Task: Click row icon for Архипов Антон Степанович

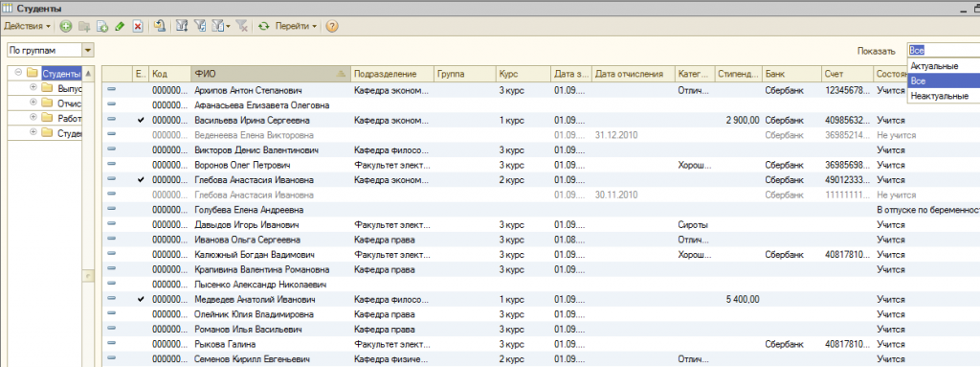Action: [112, 89]
